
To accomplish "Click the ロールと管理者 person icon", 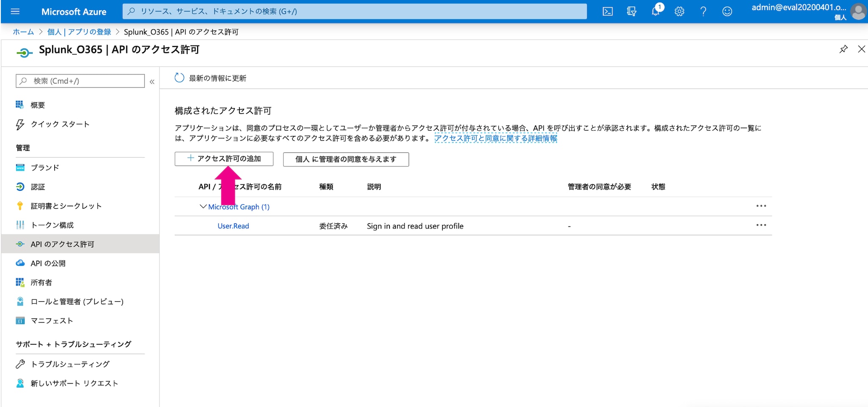I will (20, 301).
